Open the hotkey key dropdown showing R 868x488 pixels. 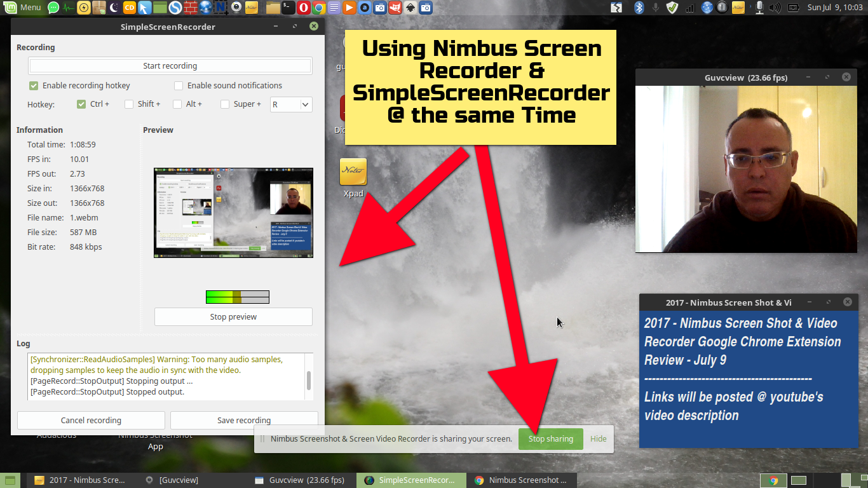click(x=291, y=104)
